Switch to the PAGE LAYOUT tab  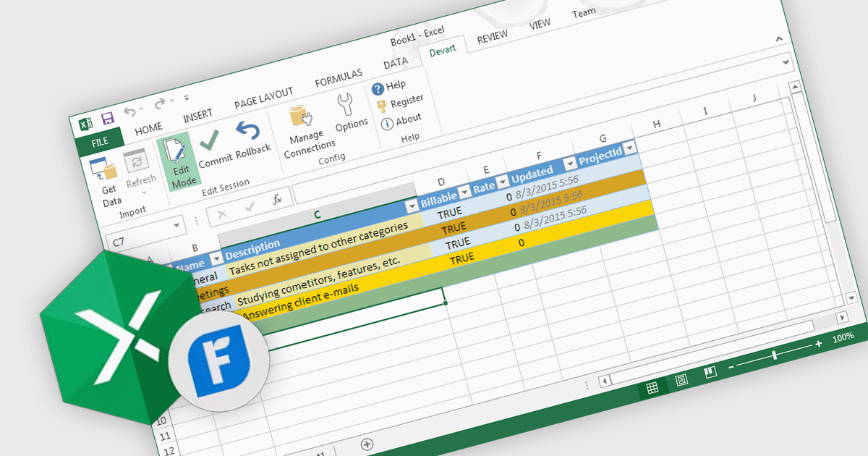tap(264, 98)
